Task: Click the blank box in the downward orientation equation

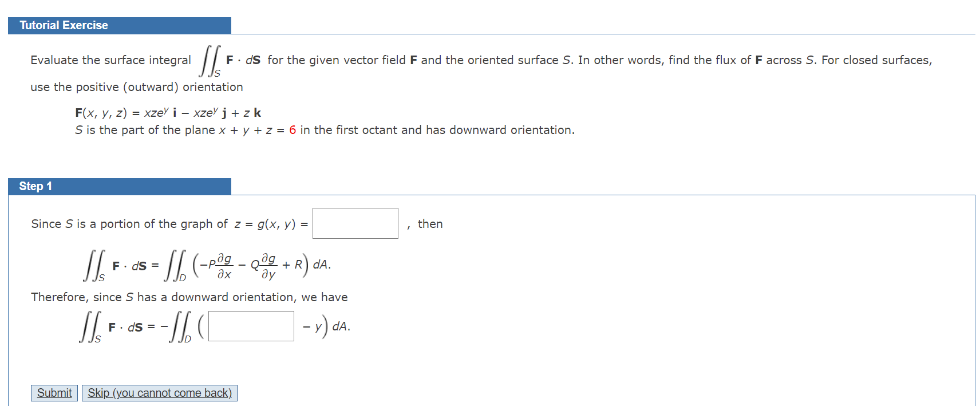Action: [x=250, y=326]
